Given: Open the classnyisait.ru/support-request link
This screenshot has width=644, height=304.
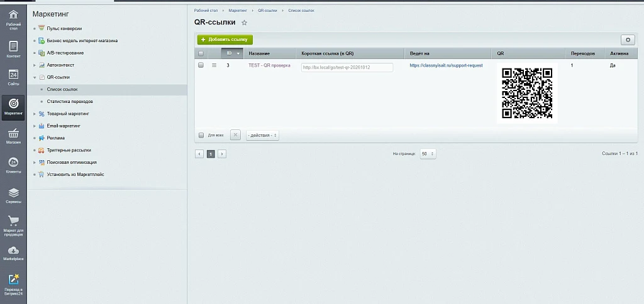Looking at the screenshot, I should 446,65.
